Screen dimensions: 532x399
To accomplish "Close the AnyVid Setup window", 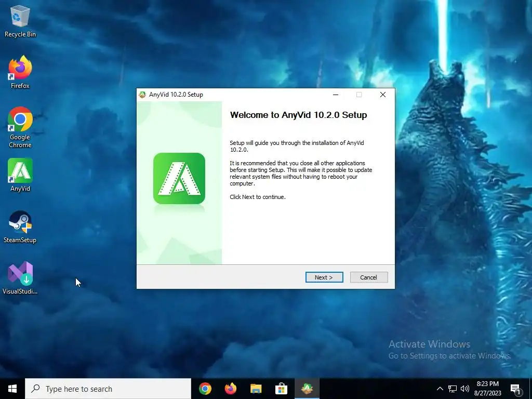I will [383, 95].
